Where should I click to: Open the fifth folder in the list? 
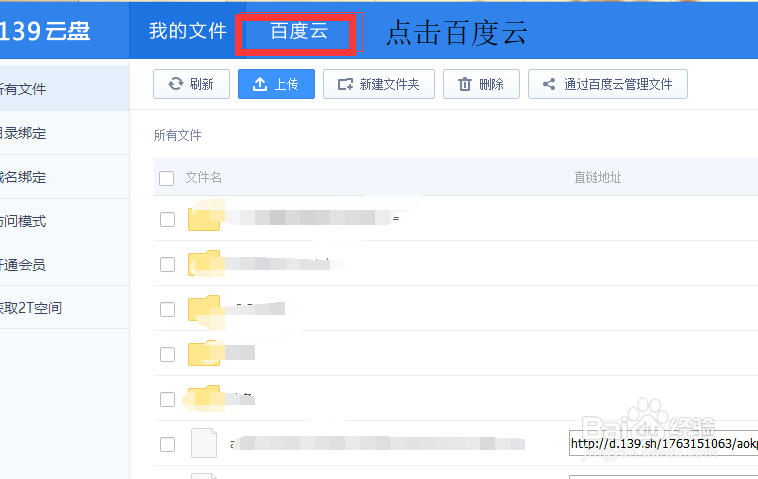pos(204,398)
